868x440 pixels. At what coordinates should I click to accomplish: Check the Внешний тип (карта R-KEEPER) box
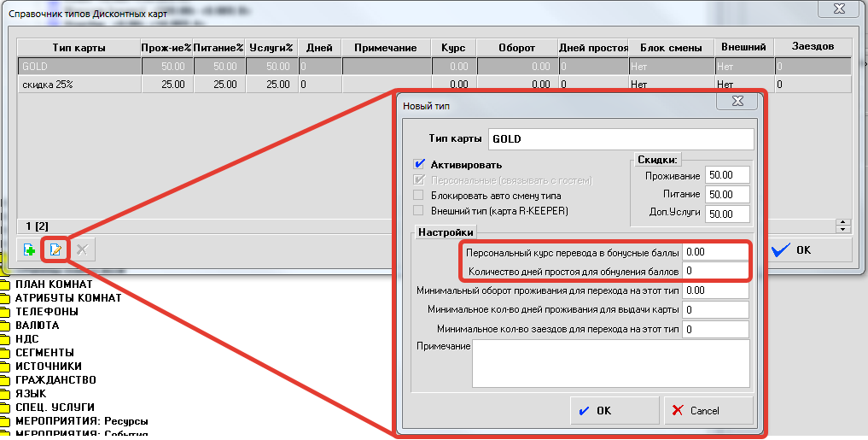[419, 210]
